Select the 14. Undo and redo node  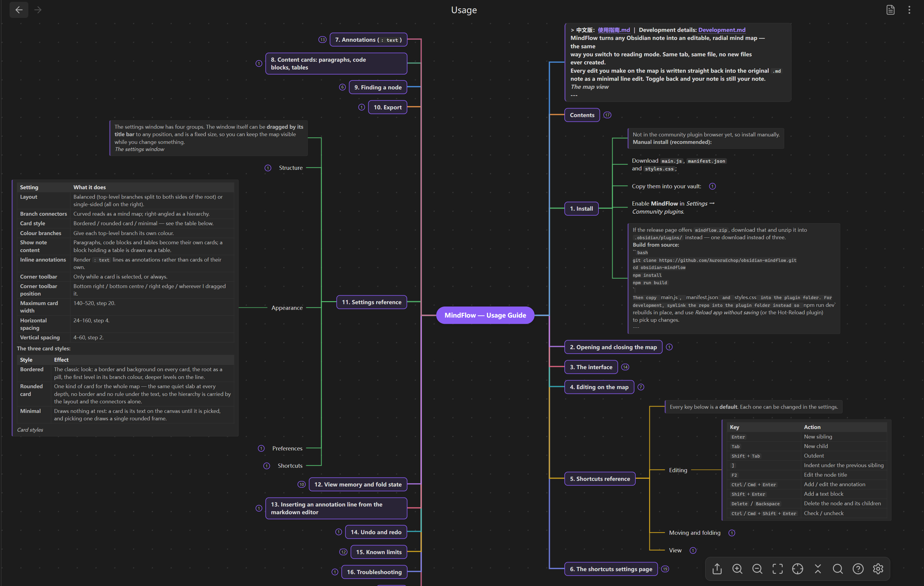coord(376,532)
